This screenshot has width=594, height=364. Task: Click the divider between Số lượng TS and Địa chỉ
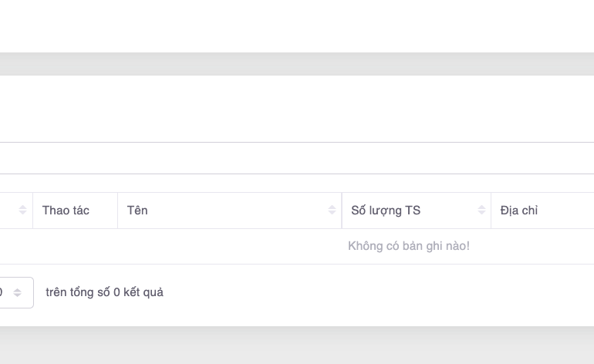click(x=491, y=211)
